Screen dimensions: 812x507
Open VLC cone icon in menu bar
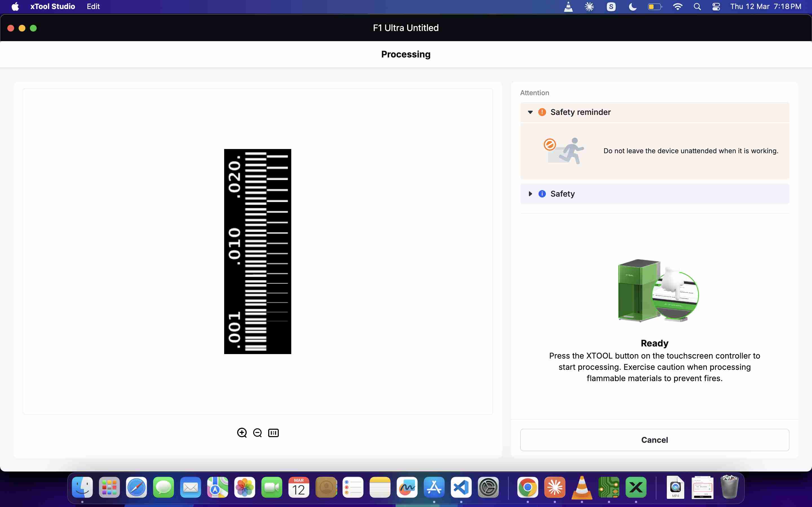(x=568, y=7)
